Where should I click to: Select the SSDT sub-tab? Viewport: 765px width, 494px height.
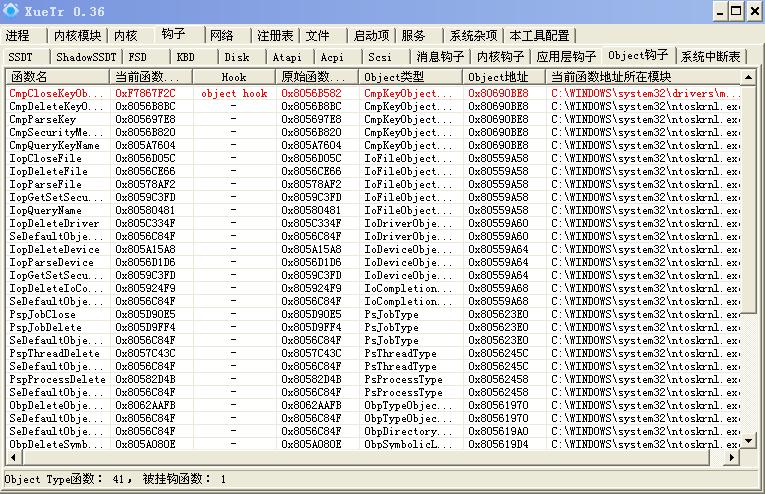click(x=21, y=57)
